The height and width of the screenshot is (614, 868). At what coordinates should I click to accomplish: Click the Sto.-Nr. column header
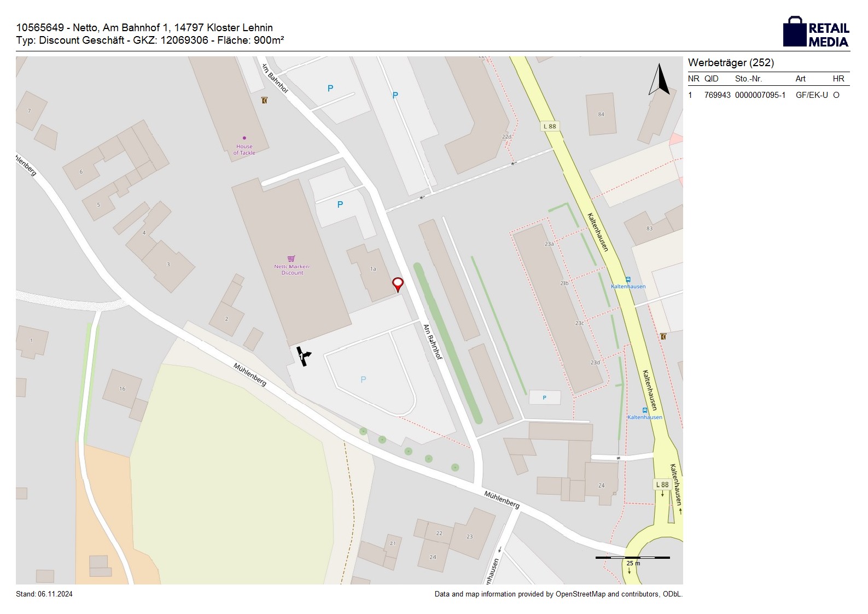[x=748, y=79]
